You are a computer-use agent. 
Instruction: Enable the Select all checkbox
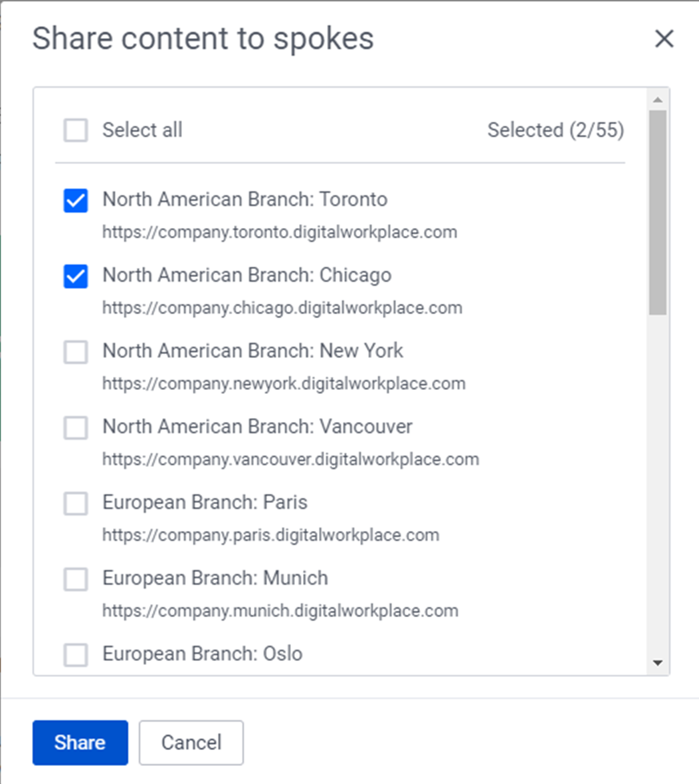(75, 130)
